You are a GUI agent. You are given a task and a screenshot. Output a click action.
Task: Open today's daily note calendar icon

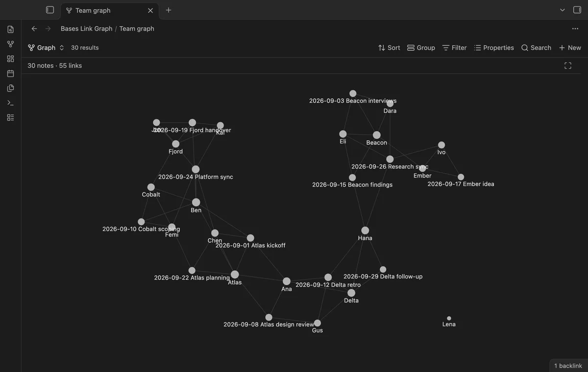point(10,73)
